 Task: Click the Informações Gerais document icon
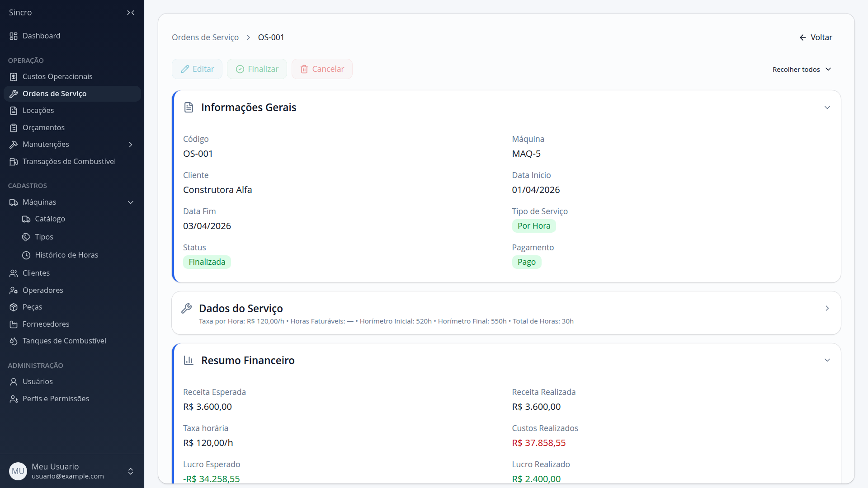189,108
